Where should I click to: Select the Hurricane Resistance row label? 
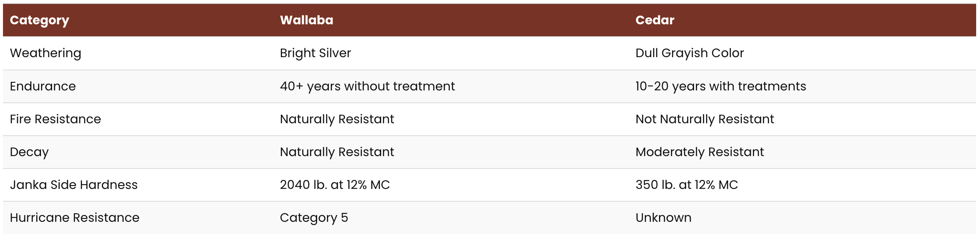75,218
